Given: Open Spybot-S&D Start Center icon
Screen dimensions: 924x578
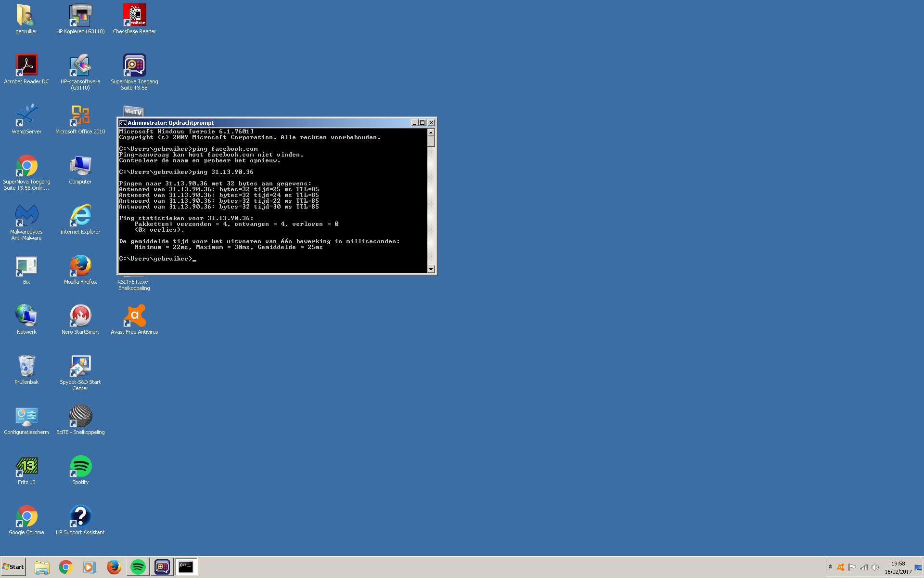Looking at the screenshot, I should point(80,366).
